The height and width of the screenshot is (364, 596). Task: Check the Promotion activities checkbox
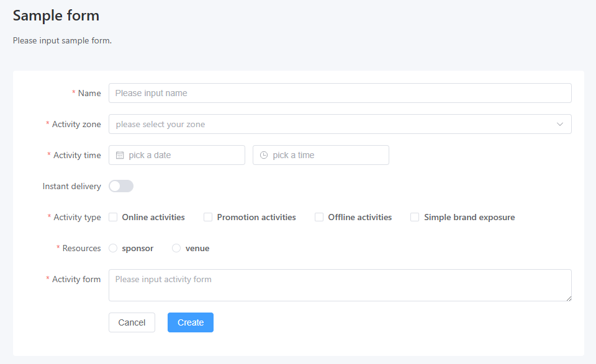[208, 217]
